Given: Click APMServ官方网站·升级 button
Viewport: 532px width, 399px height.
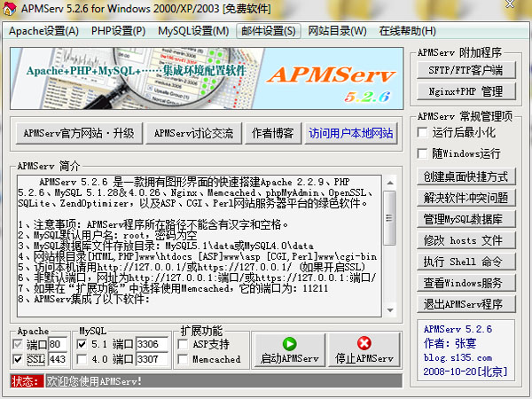Looking at the screenshot, I should click(79, 133).
